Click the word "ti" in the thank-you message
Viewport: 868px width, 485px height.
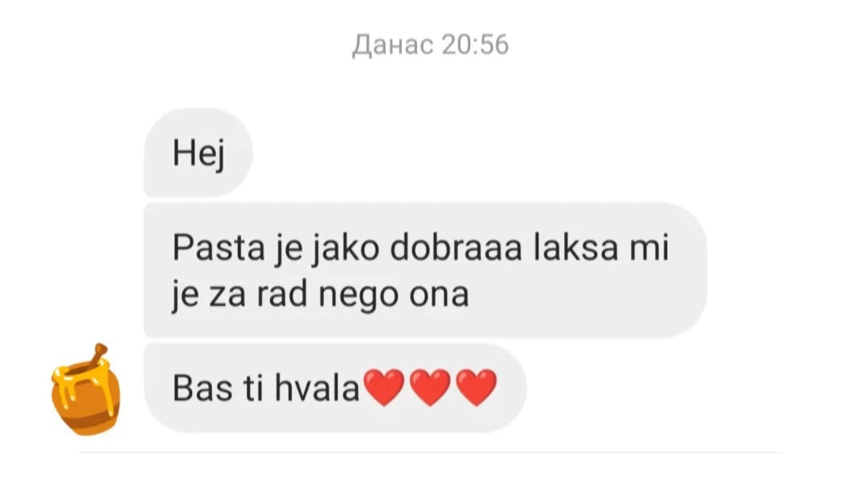(x=253, y=388)
